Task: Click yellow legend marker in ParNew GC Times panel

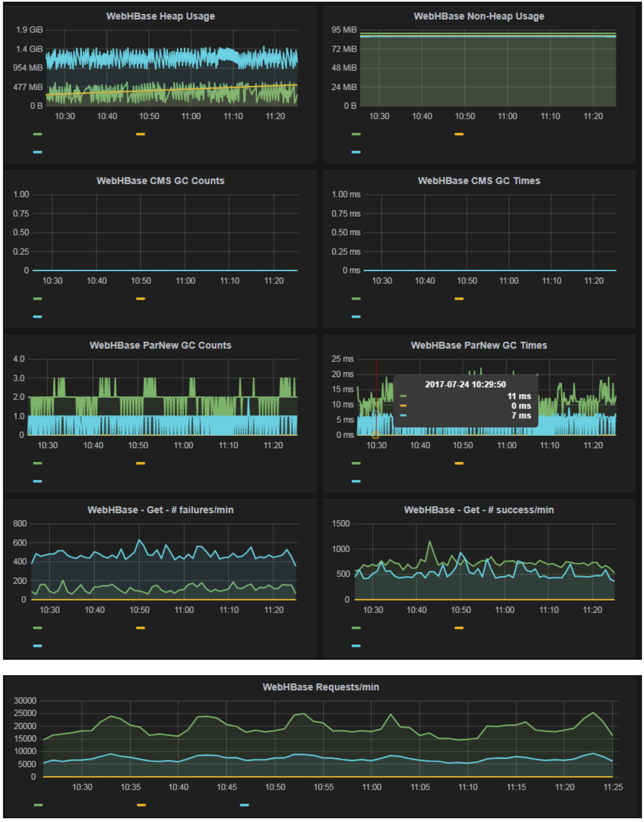Action: [459, 463]
